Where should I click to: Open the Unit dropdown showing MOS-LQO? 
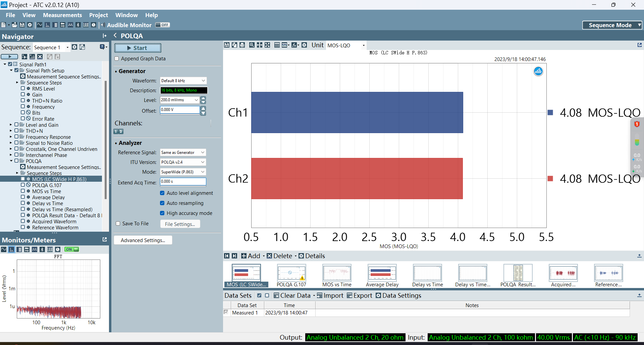(346, 45)
